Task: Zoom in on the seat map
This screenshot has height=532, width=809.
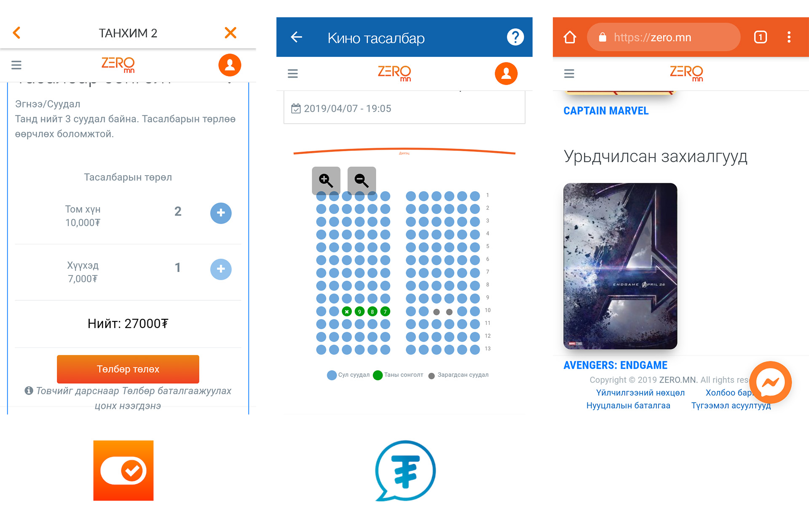Action: (x=326, y=180)
